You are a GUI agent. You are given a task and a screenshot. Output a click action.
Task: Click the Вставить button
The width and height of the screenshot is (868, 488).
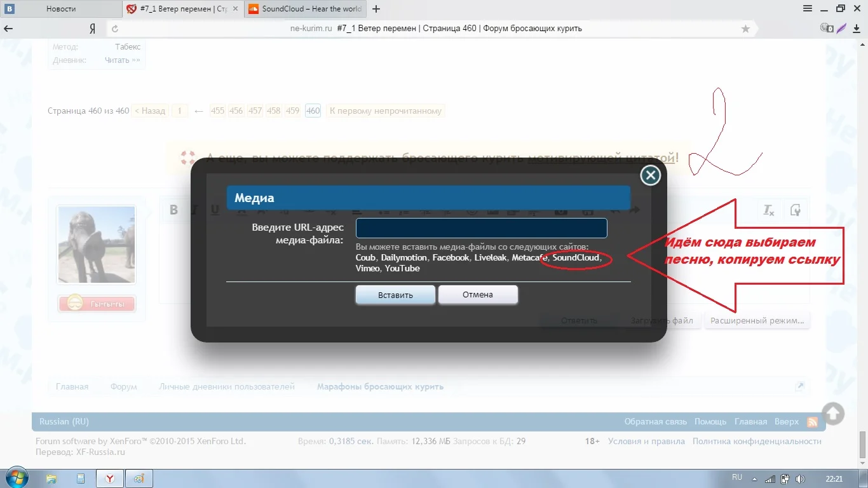click(x=395, y=295)
